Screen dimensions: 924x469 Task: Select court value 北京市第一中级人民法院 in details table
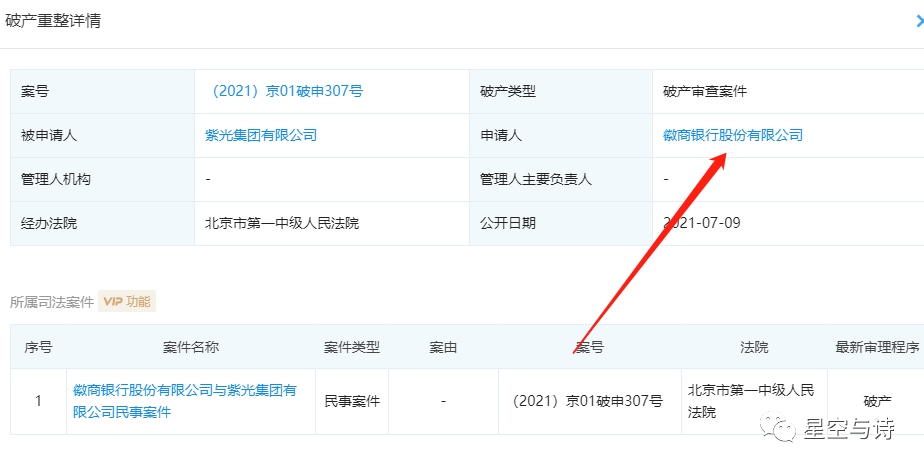[x=282, y=223]
